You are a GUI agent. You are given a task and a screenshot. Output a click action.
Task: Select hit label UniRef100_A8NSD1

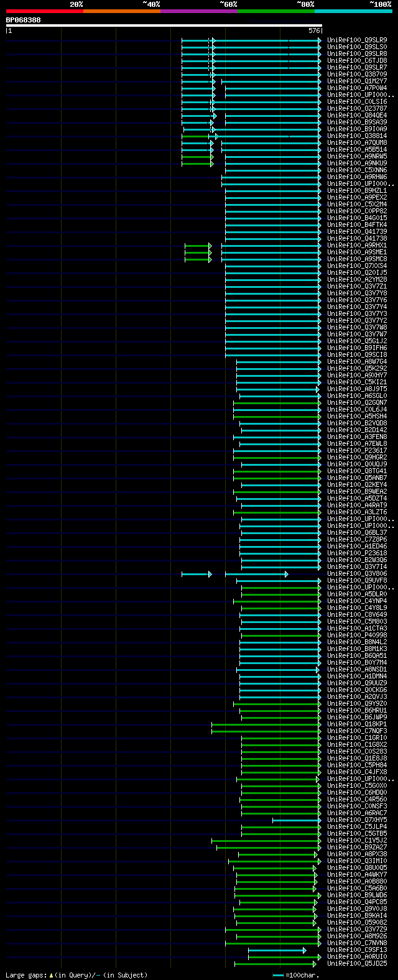(357, 669)
